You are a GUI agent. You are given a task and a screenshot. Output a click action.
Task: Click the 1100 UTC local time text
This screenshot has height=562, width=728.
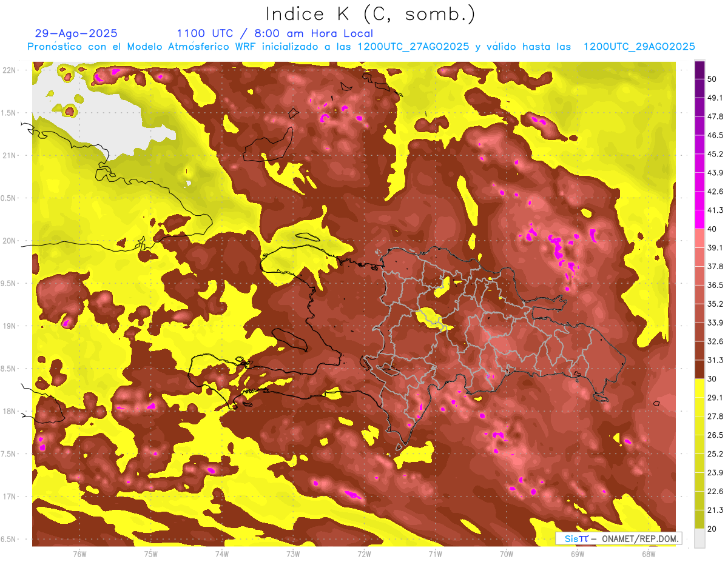(x=274, y=33)
